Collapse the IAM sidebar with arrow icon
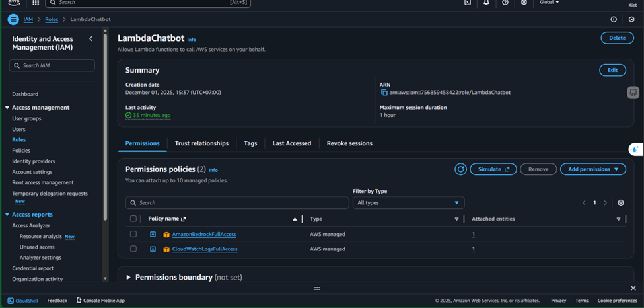Viewport: 644px width, 308px height. pyautogui.click(x=90, y=39)
